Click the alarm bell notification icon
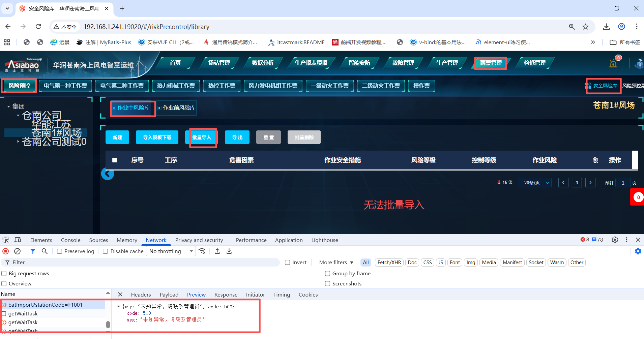This screenshot has height=339, width=644. click(x=613, y=63)
